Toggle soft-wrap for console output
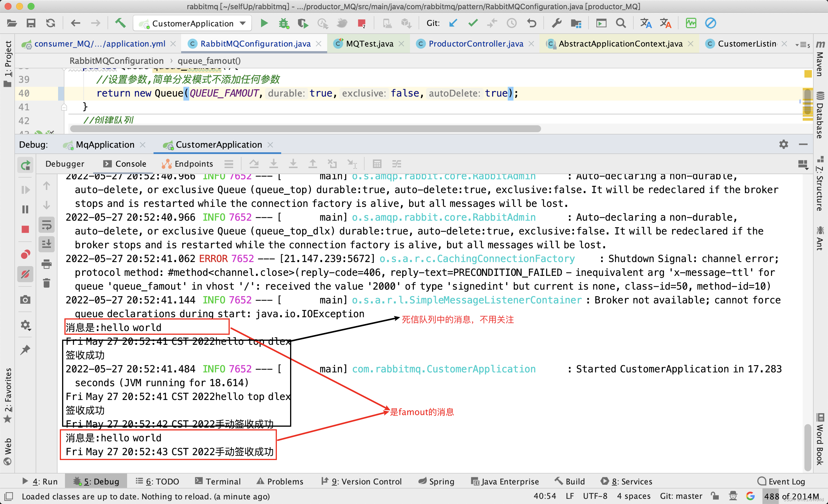This screenshot has height=504, width=828. coord(46,224)
